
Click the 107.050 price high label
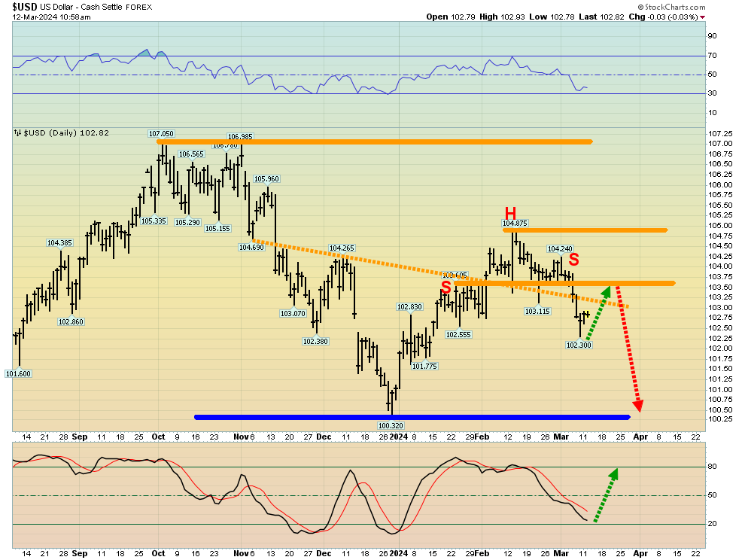point(161,134)
